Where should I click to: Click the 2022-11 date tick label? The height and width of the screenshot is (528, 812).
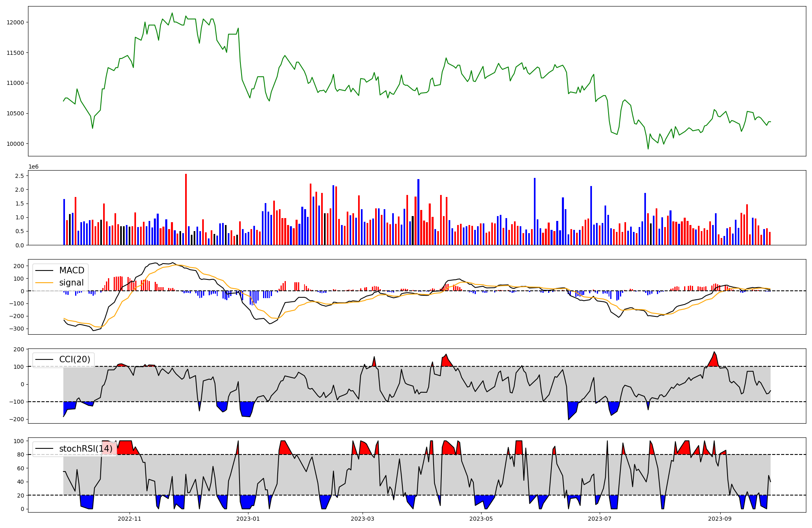click(129, 519)
